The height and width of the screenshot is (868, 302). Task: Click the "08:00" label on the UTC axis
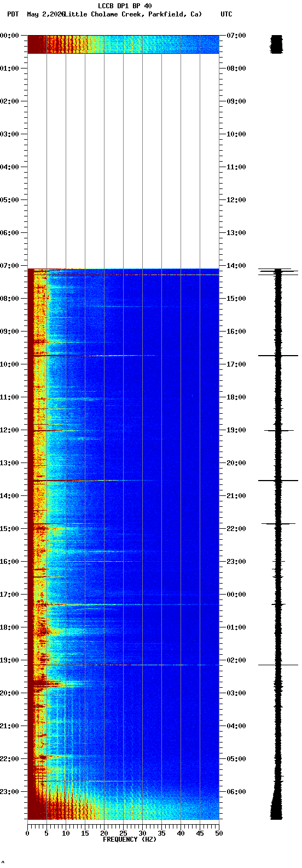(236, 68)
